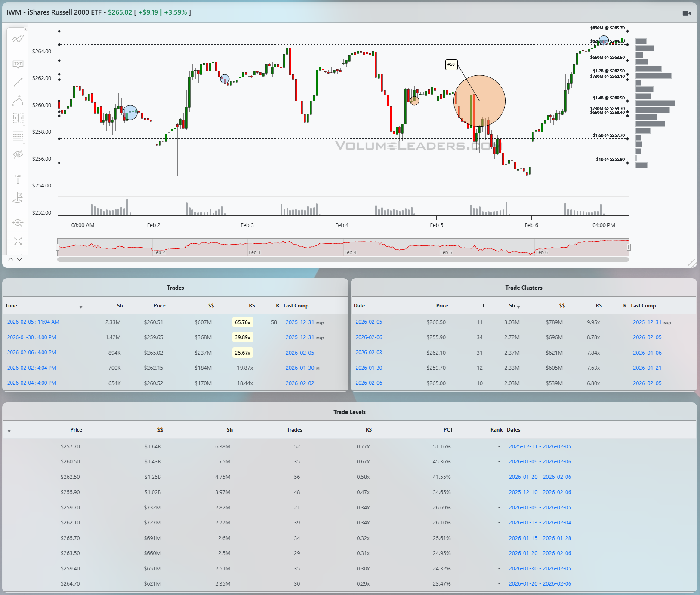Open the 2026-01-30 last comp in Trades
700x595 pixels.
(x=300, y=368)
